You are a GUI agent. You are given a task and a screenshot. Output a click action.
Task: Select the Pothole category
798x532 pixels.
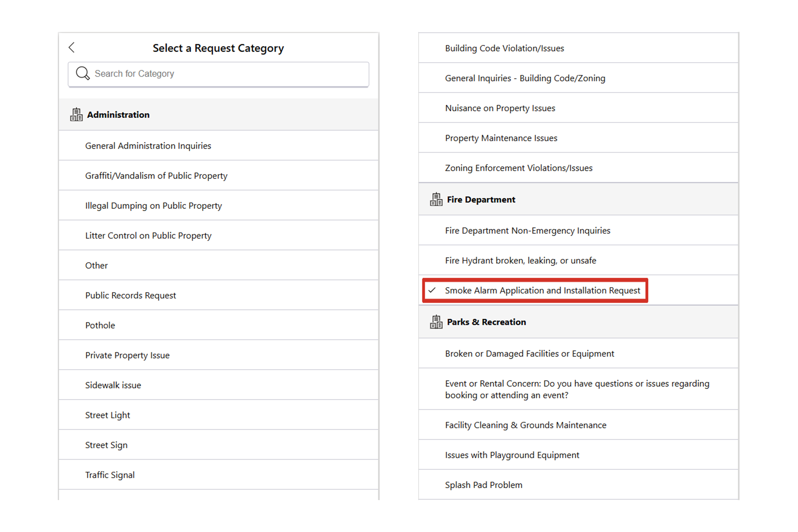(100, 325)
